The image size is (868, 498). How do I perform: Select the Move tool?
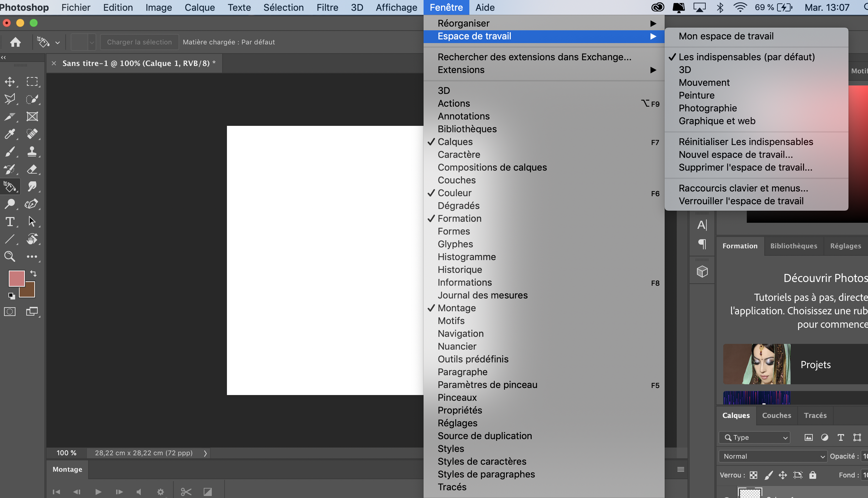(x=9, y=81)
